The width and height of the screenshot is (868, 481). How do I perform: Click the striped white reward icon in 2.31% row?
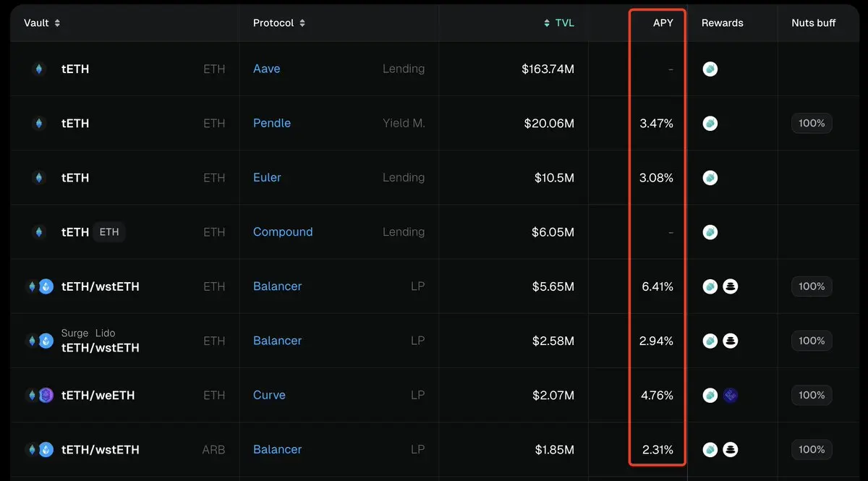[x=731, y=449]
